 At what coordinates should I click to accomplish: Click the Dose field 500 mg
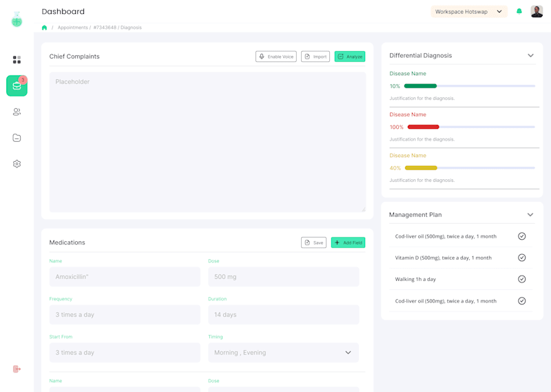(x=284, y=277)
